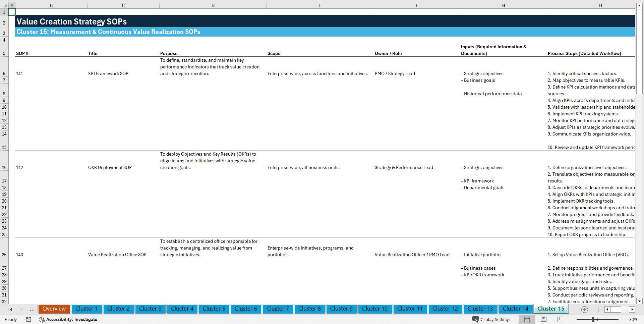Click the 80% zoom percentage label
The image size is (644, 324).
(x=633, y=319)
